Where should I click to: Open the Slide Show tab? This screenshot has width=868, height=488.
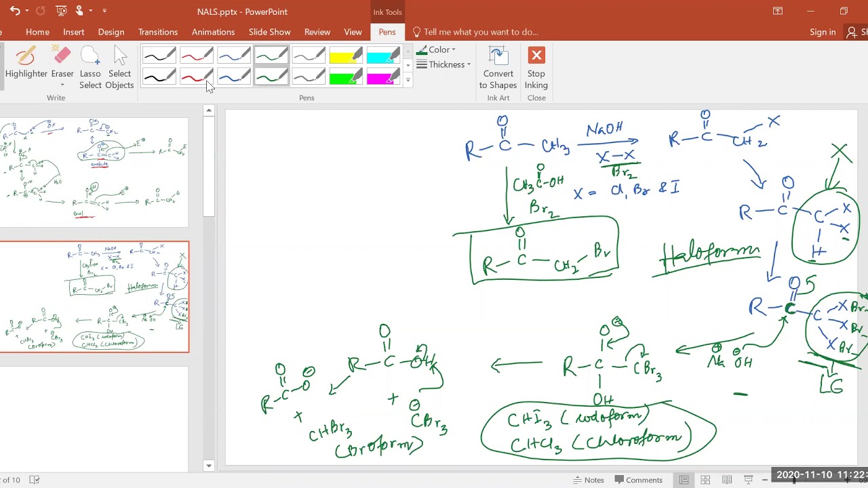[x=269, y=32]
